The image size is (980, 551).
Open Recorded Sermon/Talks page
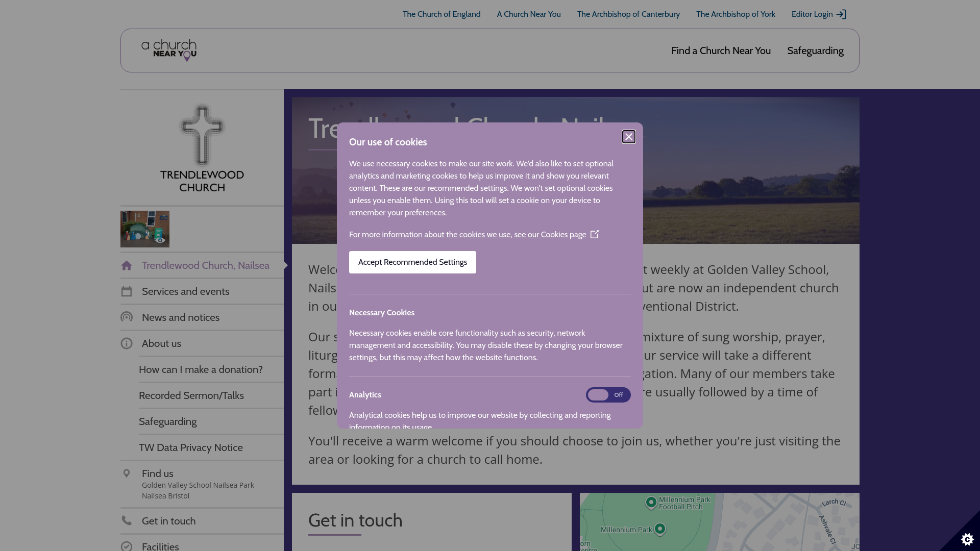point(191,395)
